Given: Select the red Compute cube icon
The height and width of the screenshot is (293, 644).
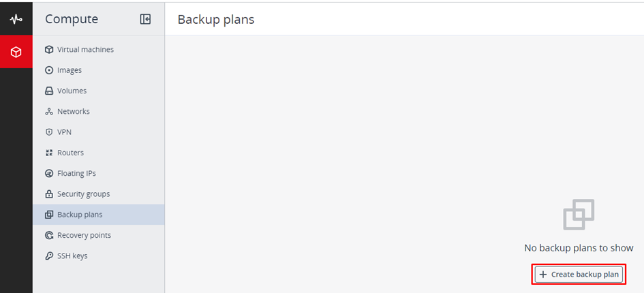Looking at the screenshot, I should 16,52.
